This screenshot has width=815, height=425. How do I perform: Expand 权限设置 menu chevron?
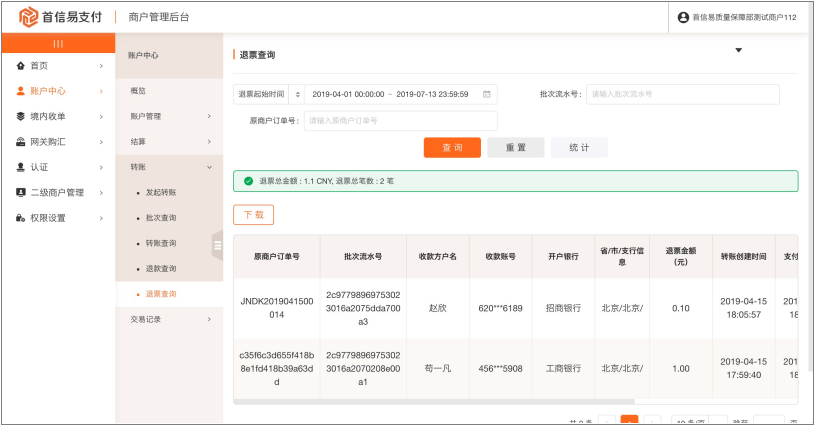101,218
